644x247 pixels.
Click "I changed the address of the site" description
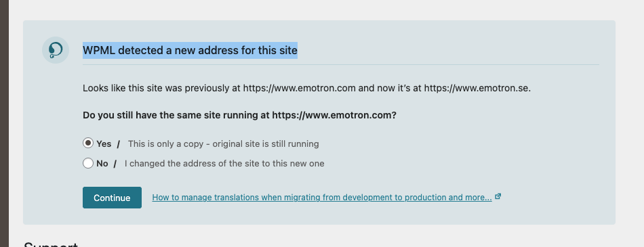[224, 164]
